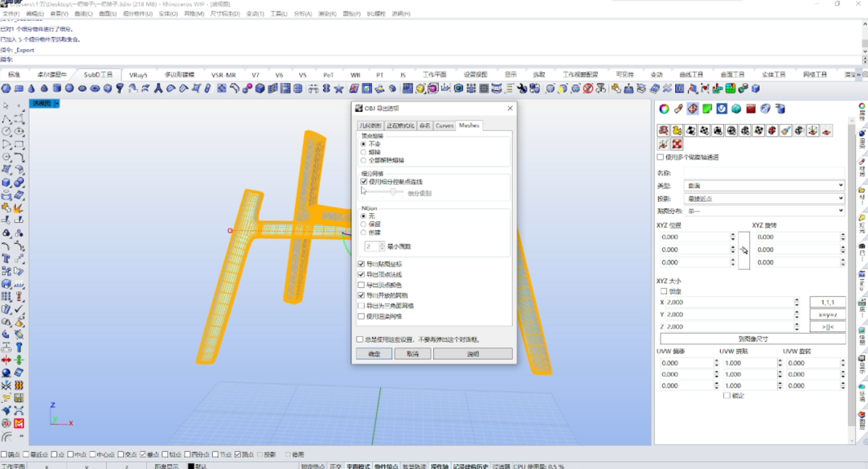
Task: Select the pointer tool in left sidebar
Action: coord(6,105)
